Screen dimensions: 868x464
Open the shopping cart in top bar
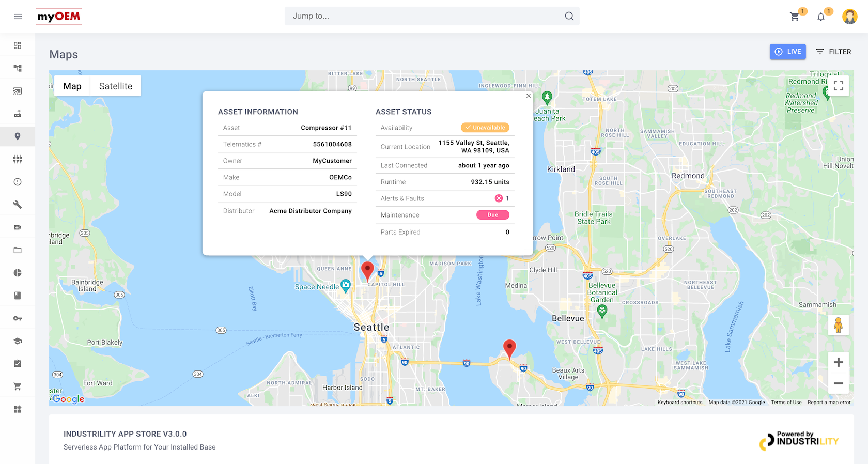click(795, 17)
